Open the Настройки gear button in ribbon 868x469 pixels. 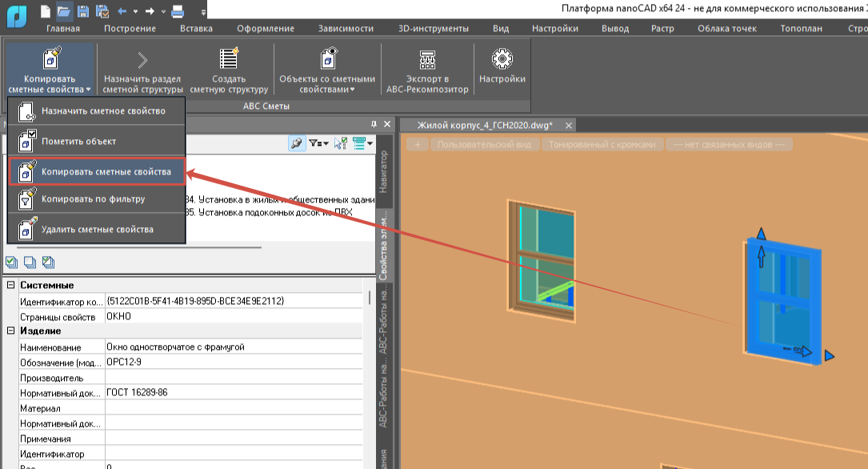click(502, 66)
